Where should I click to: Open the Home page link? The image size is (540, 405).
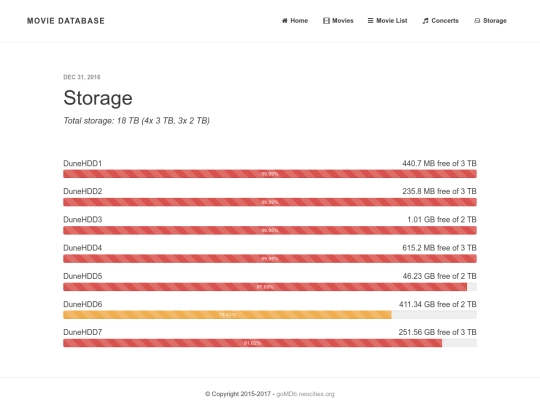(x=295, y=21)
